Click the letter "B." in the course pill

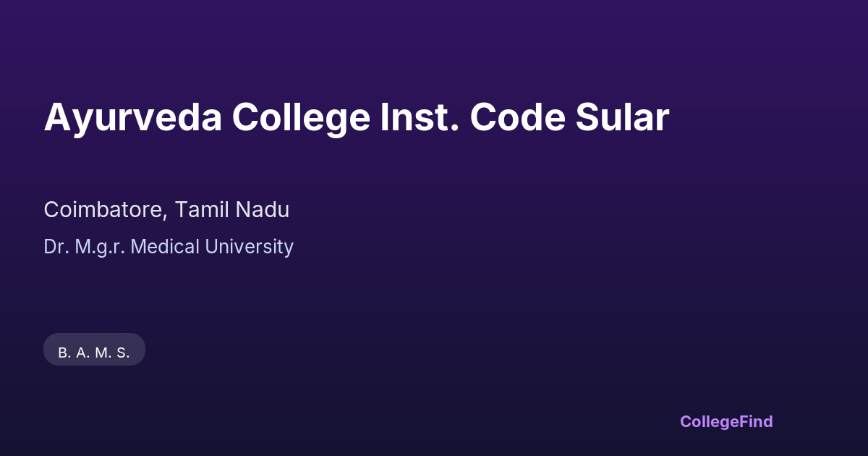click(x=64, y=353)
